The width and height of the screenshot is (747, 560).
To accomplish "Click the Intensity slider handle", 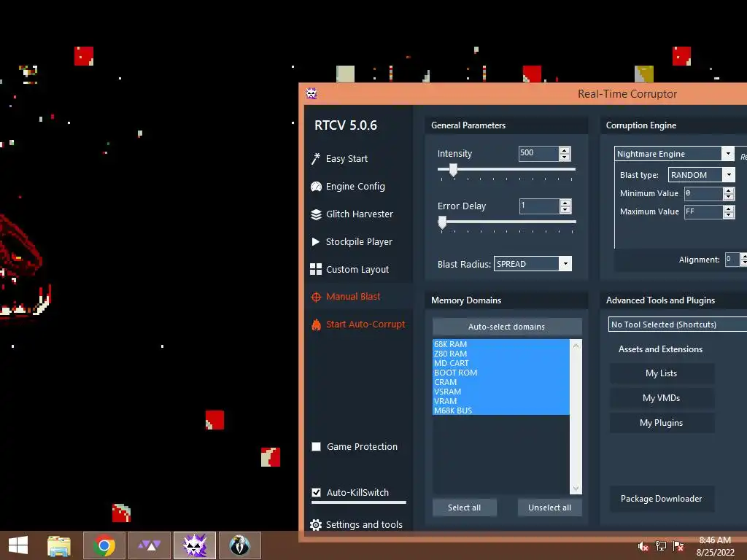I will (x=453, y=170).
